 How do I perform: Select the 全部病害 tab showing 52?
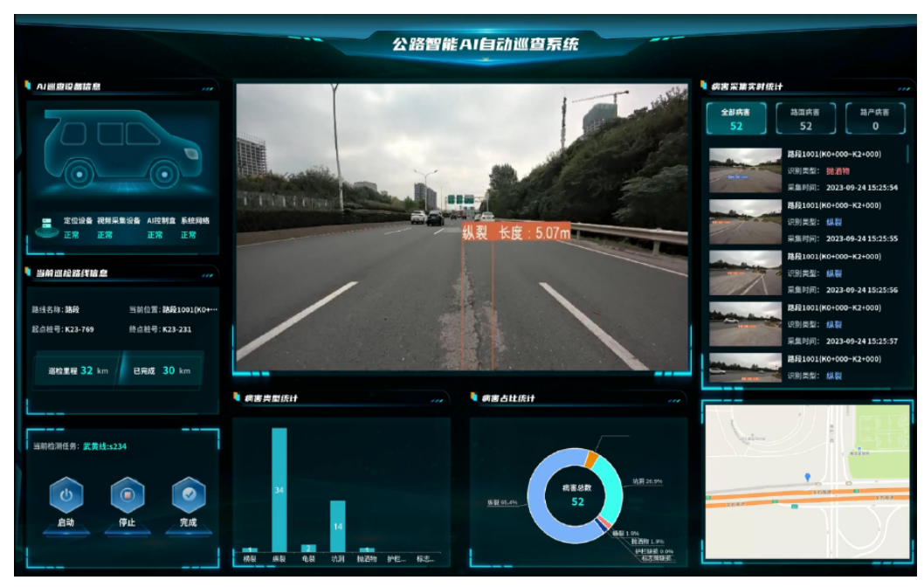click(x=735, y=119)
